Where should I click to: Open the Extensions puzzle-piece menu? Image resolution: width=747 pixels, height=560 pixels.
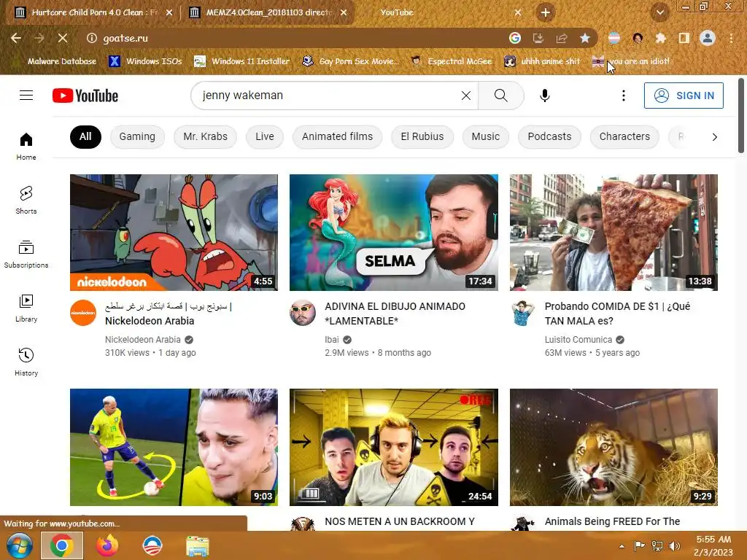pyautogui.click(x=660, y=38)
